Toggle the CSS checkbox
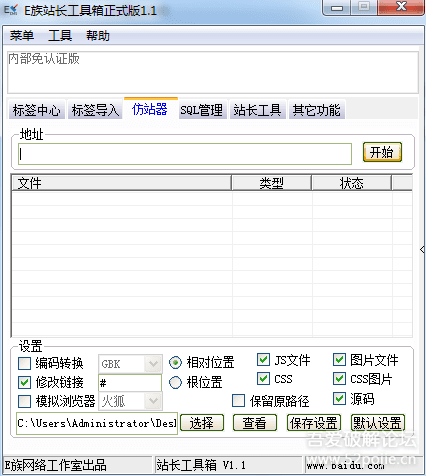 pos(263,379)
